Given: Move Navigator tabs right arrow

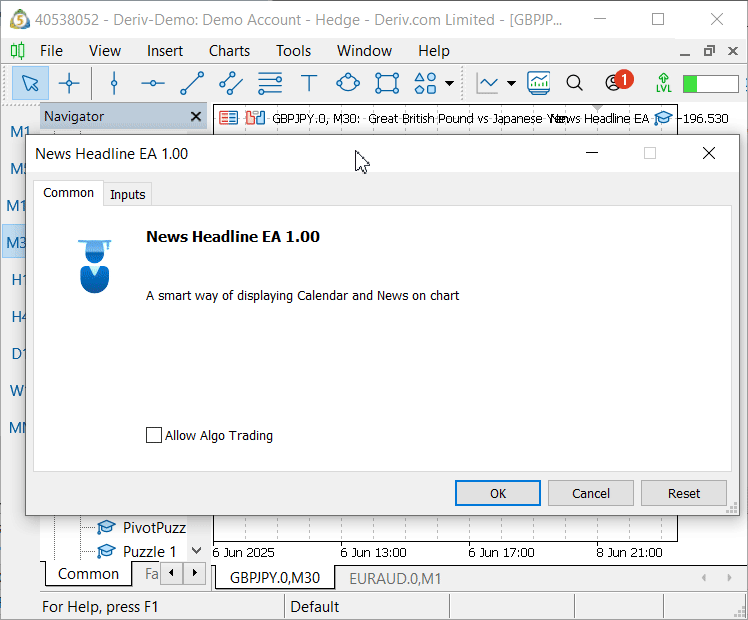Looking at the screenshot, I should pos(194,573).
